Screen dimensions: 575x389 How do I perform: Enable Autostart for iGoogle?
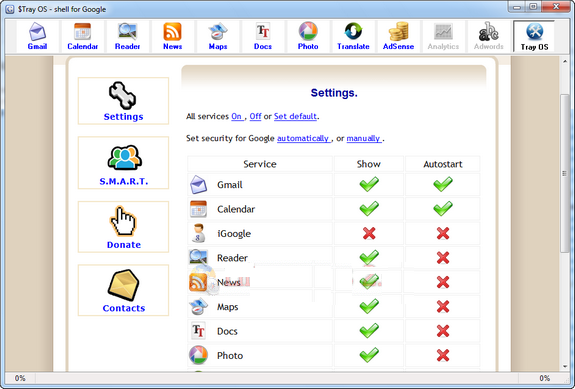click(443, 233)
